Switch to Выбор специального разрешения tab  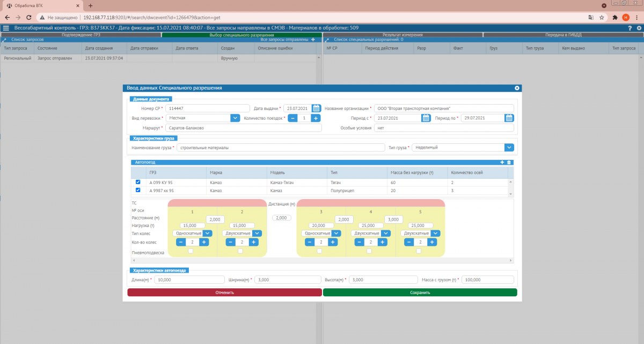241,35
